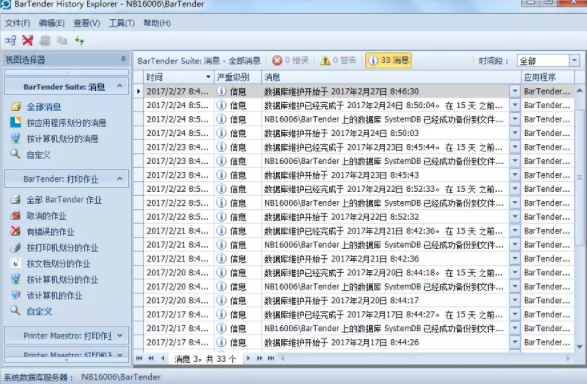Screen dimensions: 587x384
Task: Open the 文件(F) menu
Action: 18,23
